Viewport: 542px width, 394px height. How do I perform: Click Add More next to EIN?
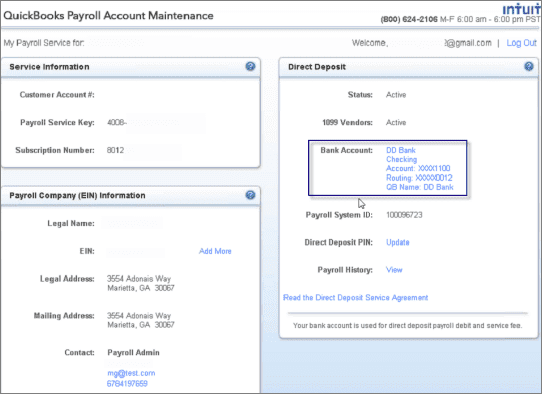coord(215,251)
